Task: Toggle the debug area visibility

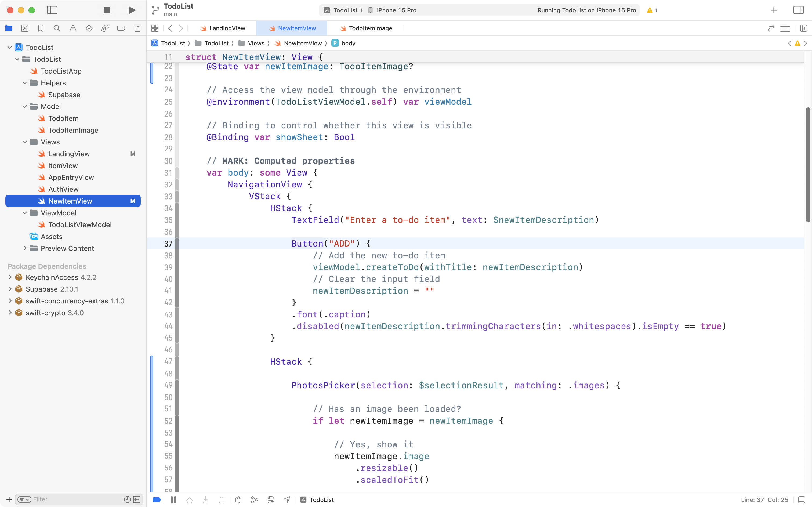Action: coord(802,500)
